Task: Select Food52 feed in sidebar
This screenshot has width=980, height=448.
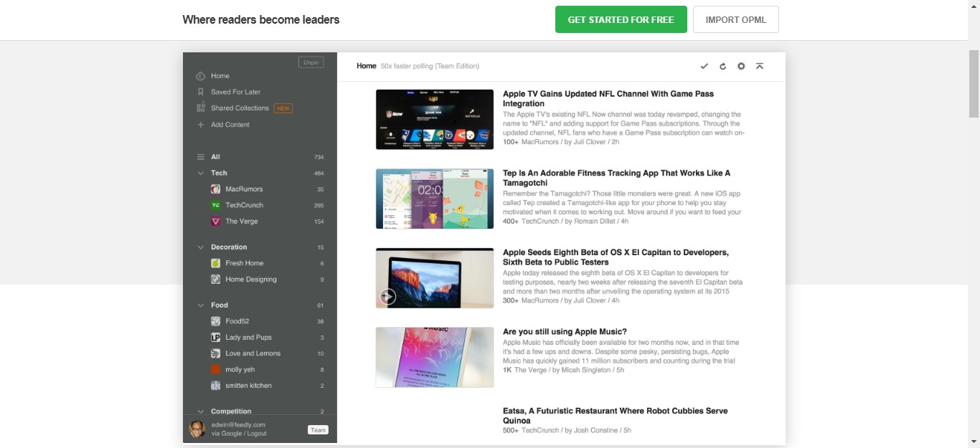Action: pos(237,321)
